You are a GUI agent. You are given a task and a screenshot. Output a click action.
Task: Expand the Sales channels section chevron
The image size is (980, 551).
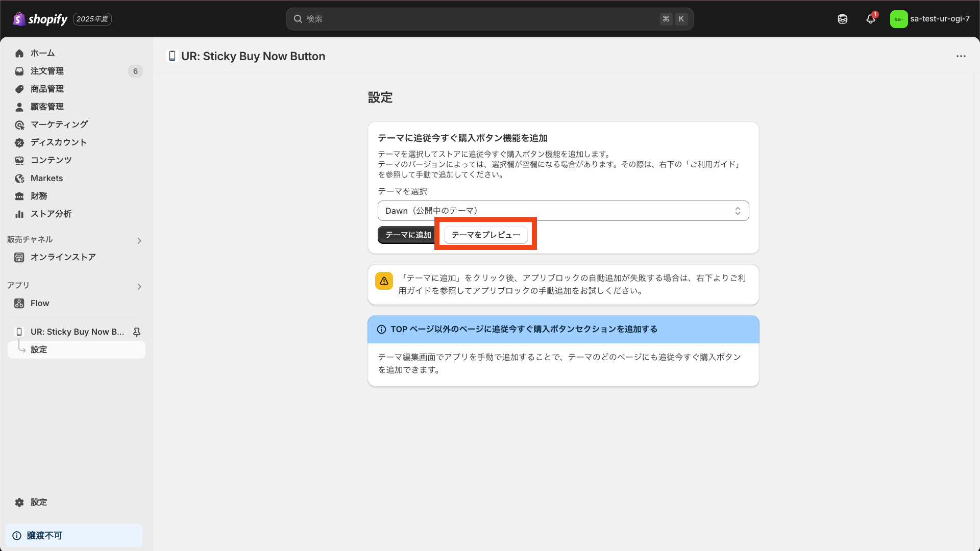(139, 241)
